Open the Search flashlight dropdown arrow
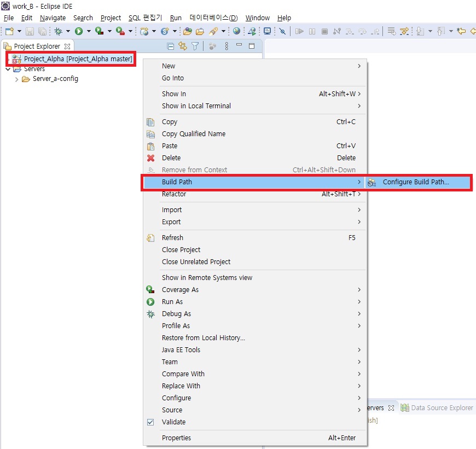 coord(223,31)
